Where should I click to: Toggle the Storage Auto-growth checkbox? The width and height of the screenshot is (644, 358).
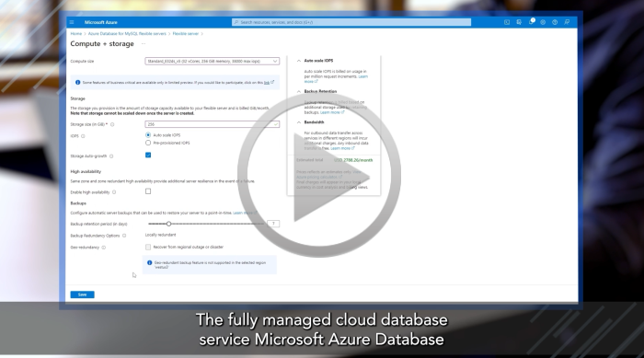tap(148, 155)
